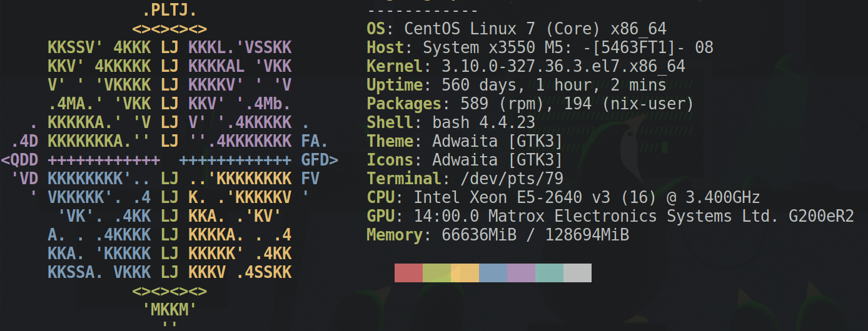Click the Packages line 589 (rpm)
The height and width of the screenshot is (331, 868).
(x=530, y=104)
